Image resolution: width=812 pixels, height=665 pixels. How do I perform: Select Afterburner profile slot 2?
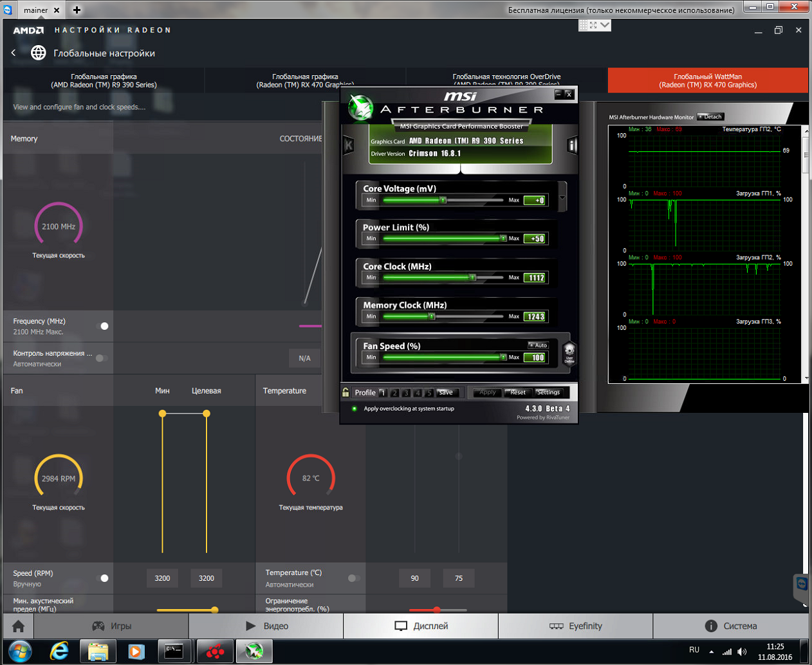point(394,392)
